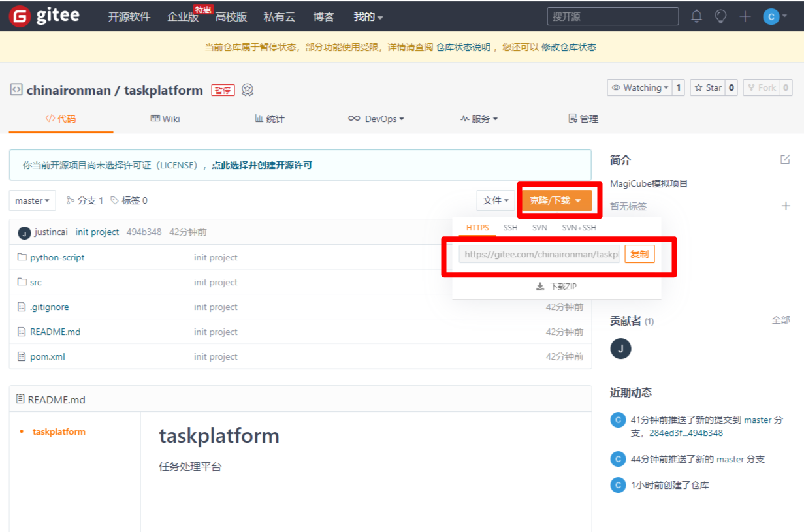Open the 494b348 commit hash
The width and height of the screenshot is (804, 532).
click(144, 232)
